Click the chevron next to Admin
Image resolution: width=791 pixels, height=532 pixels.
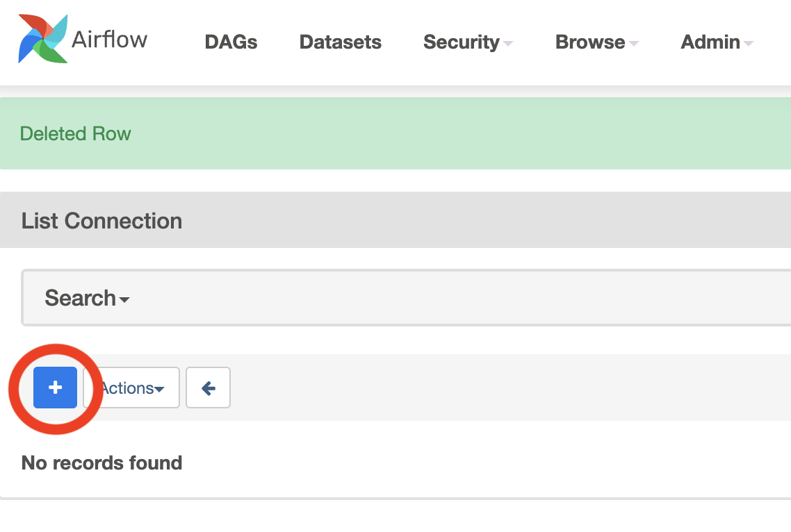[x=749, y=44]
